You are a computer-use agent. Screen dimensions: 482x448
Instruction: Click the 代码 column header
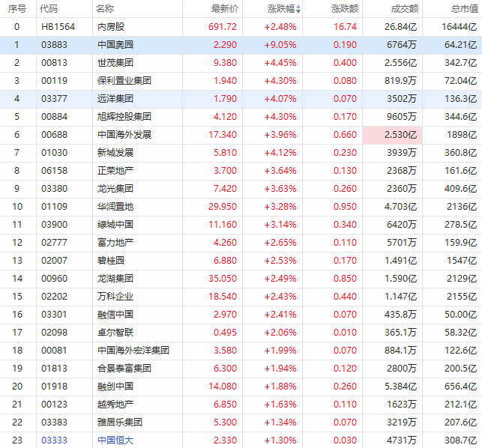click(49, 9)
